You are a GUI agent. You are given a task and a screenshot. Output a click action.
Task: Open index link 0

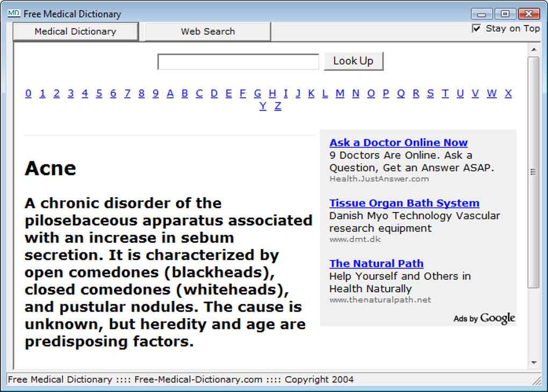(28, 93)
